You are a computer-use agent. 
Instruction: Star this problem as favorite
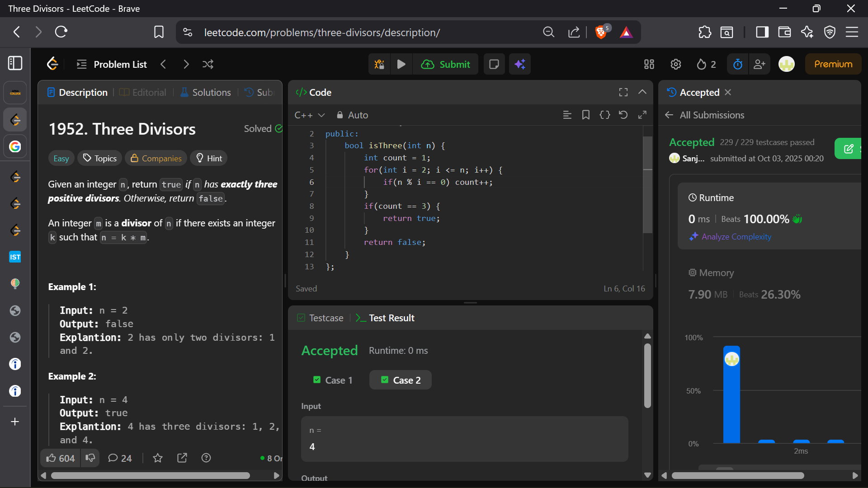point(158,458)
